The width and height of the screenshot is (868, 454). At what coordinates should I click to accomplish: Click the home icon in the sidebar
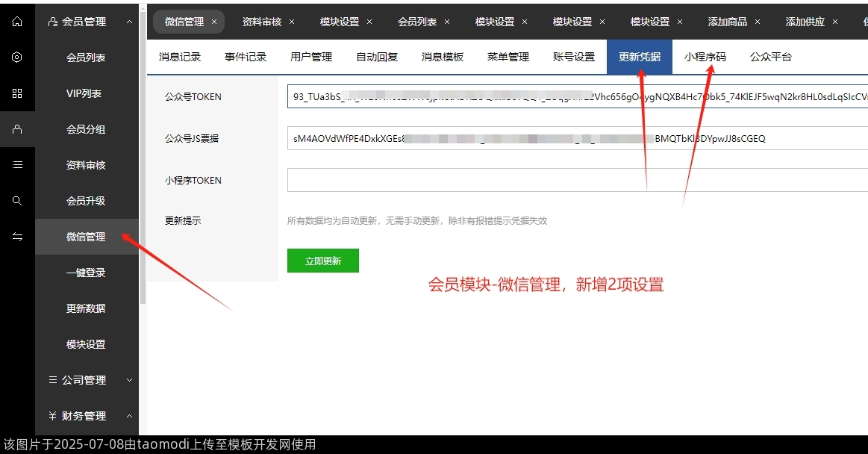[16, 21]
